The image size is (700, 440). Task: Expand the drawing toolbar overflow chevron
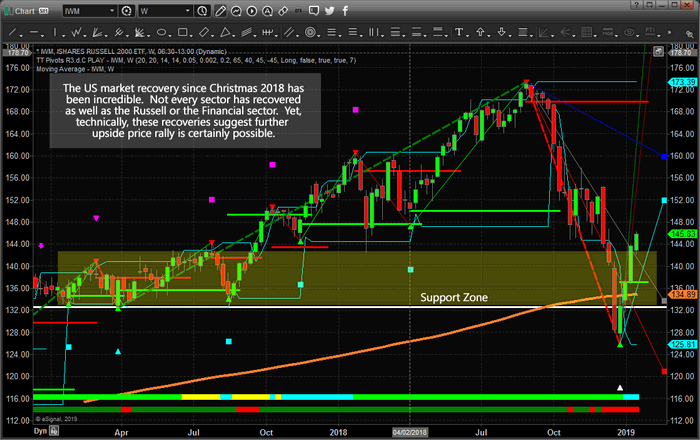(x=669, y=32)
